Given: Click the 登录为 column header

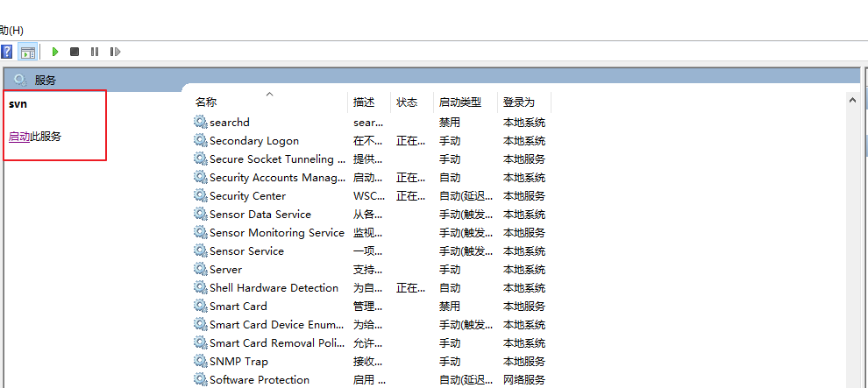Looking at the screenshot, I should point(518,102).
